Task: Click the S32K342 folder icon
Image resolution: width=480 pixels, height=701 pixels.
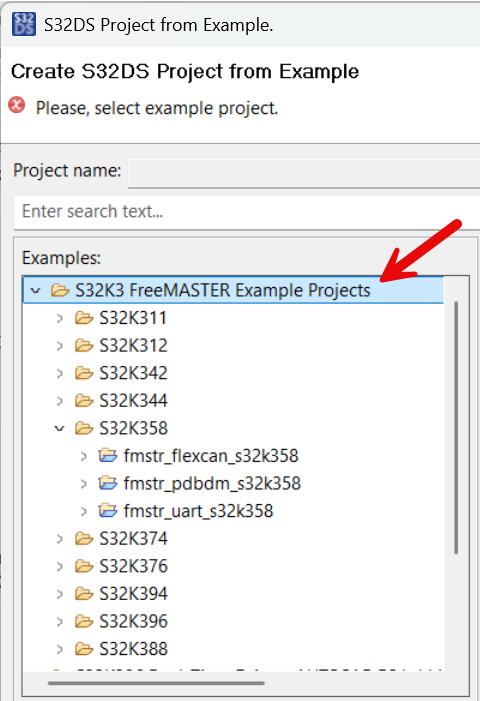Action: pyautogui.click(x=84, y=373)
